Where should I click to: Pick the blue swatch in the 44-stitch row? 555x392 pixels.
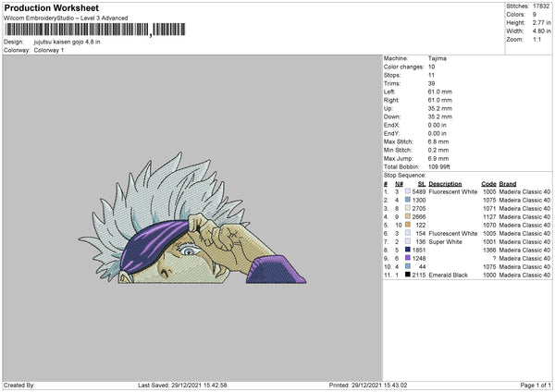(x=408, y=266)
